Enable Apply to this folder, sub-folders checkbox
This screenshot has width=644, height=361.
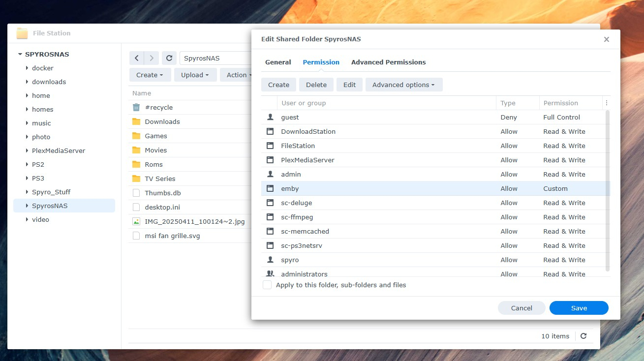click(x=267, y=285)
